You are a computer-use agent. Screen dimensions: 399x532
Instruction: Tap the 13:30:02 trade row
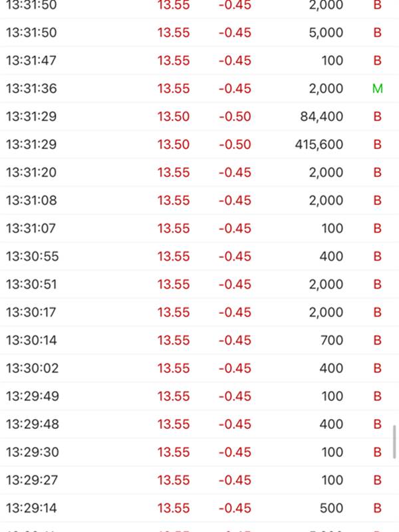point(199,368)
